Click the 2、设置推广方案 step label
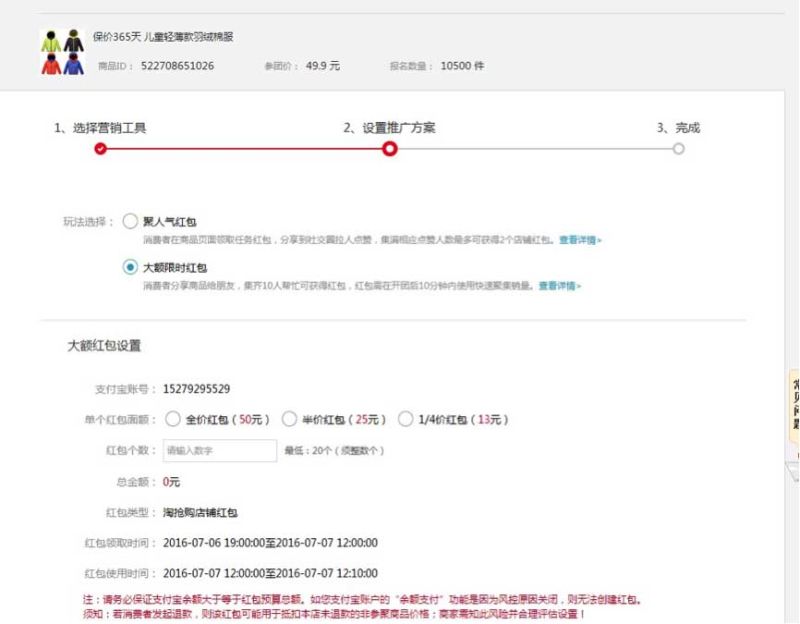 coord(389,126)
